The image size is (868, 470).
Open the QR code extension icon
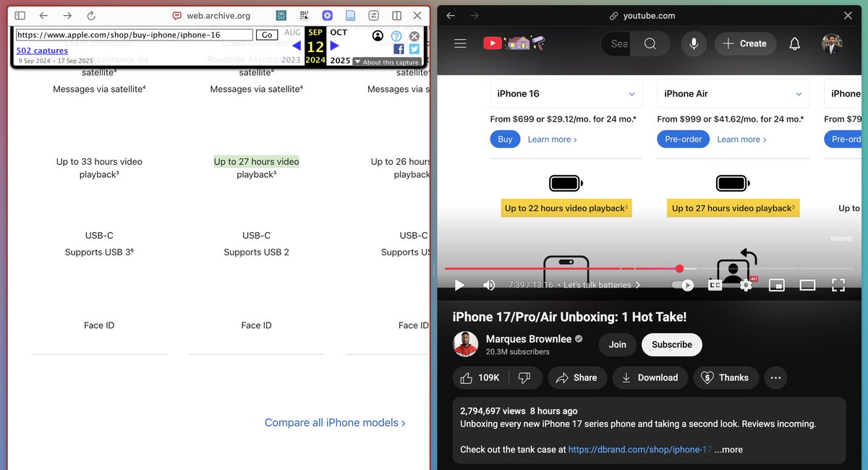(x=305, y=15)
